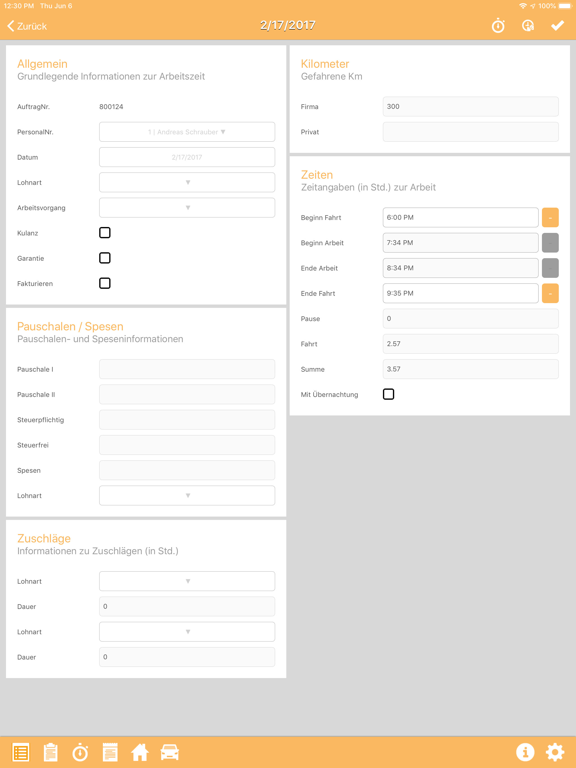Select the Allgemein heading
The height and width of the screenshot is (768, 576).
point(42,64)
